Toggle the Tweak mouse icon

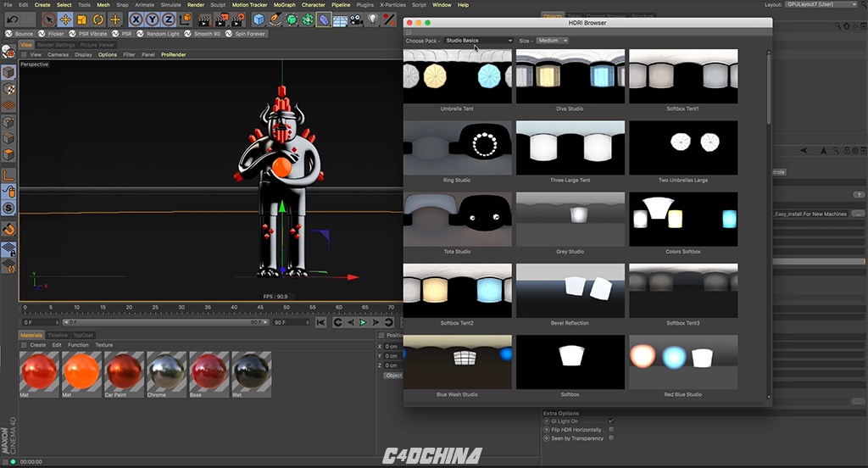pos(8,192)
